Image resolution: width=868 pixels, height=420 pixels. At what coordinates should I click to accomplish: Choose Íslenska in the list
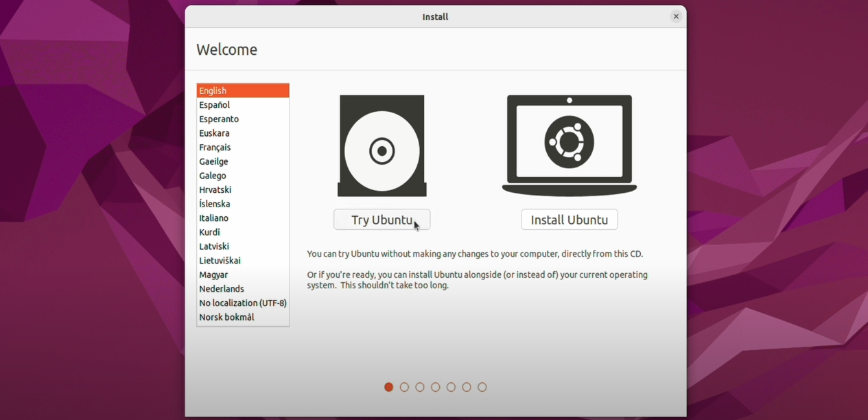pyautogui.click(x=243, y=204)
